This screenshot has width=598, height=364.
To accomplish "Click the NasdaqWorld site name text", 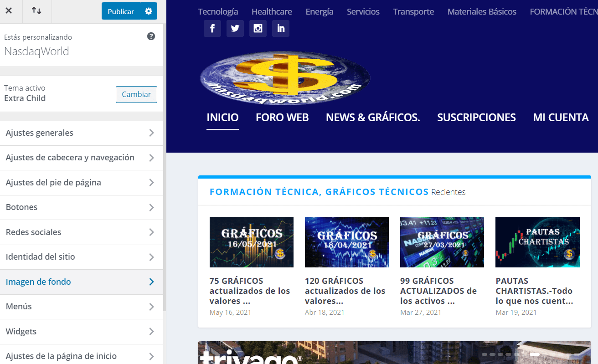I will pos(36,51).
